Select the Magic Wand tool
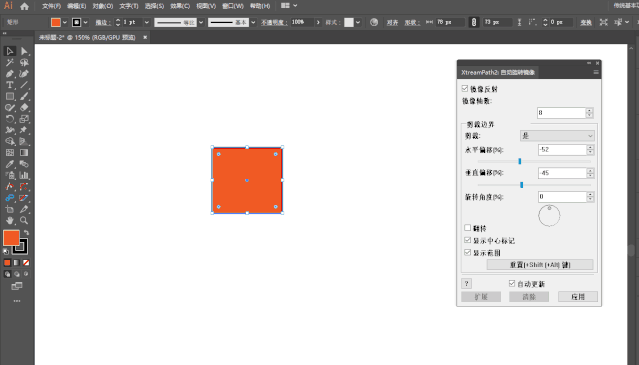The image size is (639, 365). tap(10, 62)
